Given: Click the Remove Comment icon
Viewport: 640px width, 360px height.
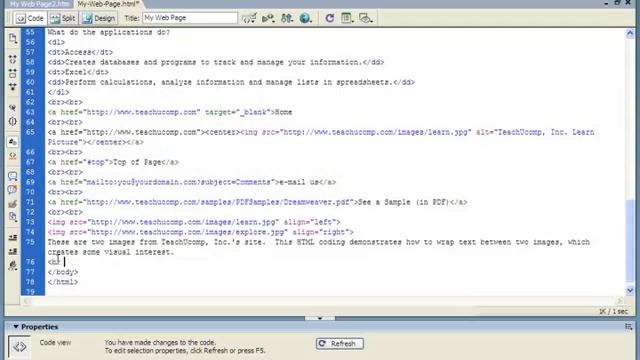Looking at the screenshot, I should (x=13, y=189).
